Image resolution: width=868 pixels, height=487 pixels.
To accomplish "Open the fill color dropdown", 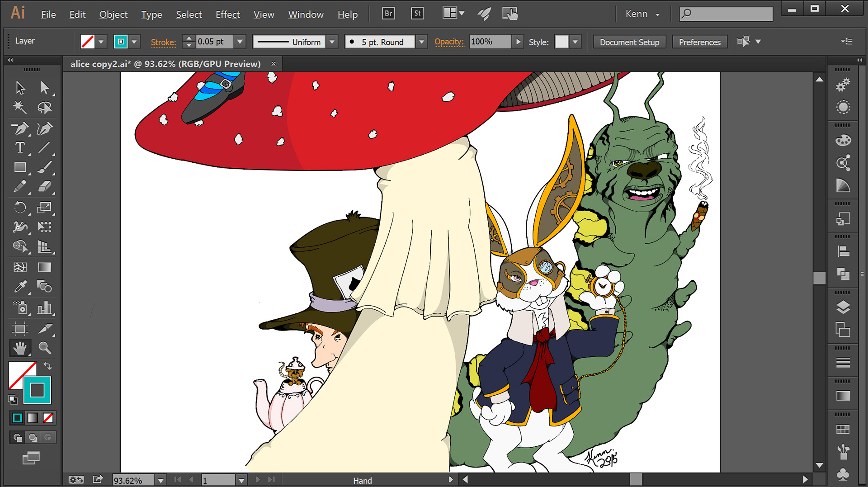I will 101,42.
